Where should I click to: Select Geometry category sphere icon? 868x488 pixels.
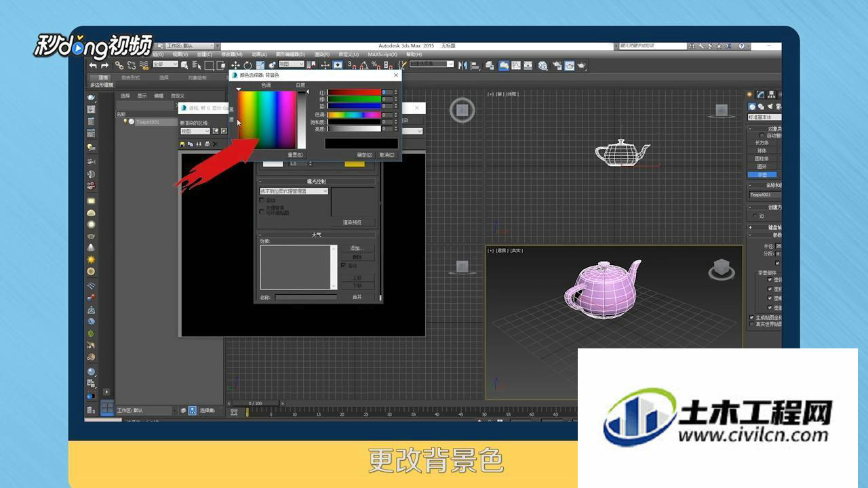pos(752,106)
